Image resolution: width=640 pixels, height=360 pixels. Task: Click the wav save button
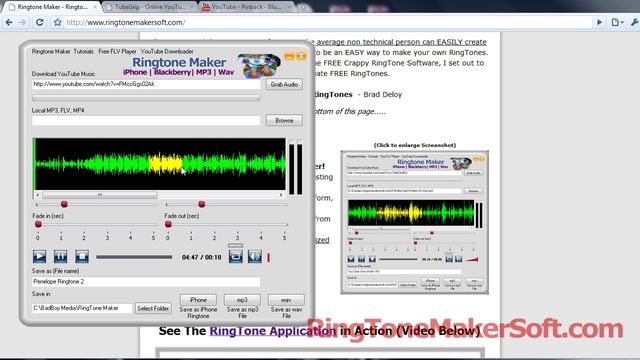tap(286, 300)
